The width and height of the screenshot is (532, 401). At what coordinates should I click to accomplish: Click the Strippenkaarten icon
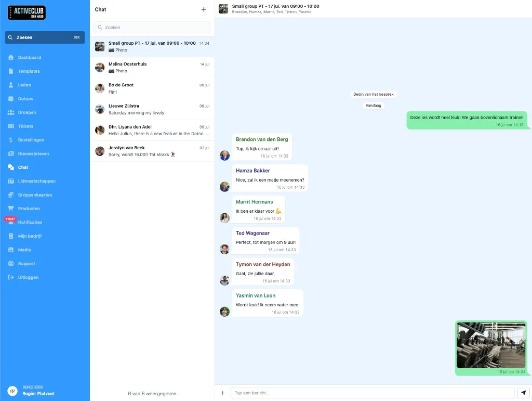11,195
